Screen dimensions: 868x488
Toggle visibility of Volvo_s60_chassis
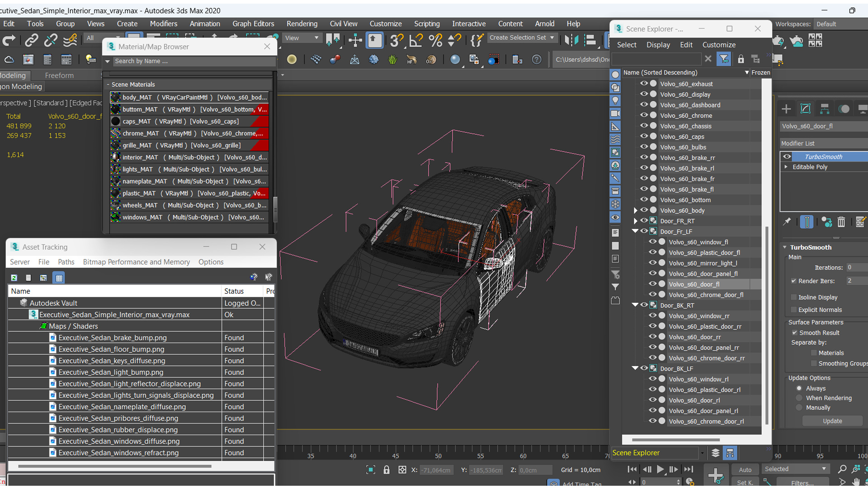644,126
